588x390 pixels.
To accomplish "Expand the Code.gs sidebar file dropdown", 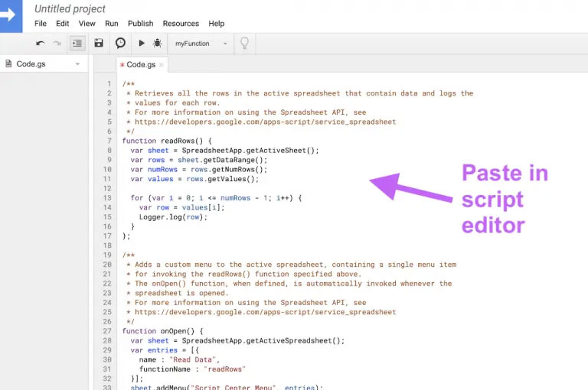I will point(77,64).
